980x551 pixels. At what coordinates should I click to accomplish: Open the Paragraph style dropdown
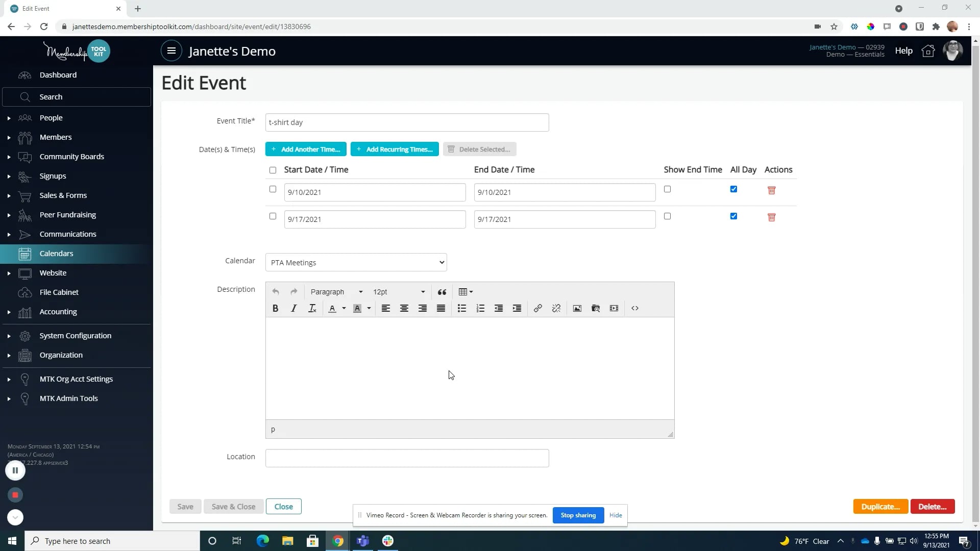335,292
